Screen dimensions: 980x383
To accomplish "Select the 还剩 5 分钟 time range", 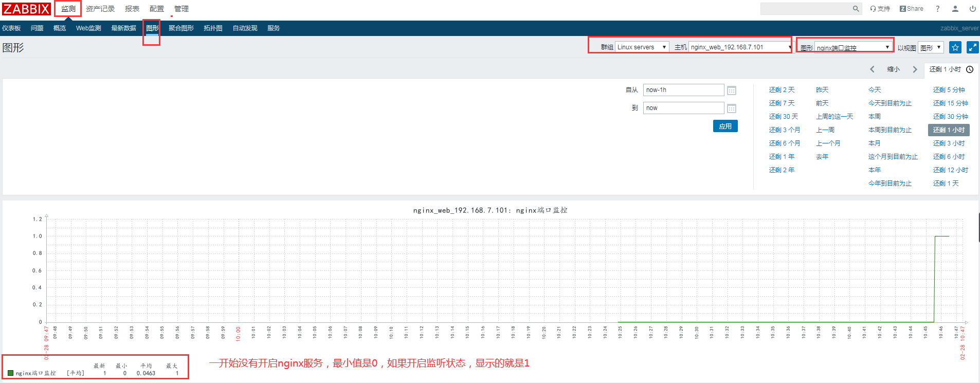I will click(949, 90).
